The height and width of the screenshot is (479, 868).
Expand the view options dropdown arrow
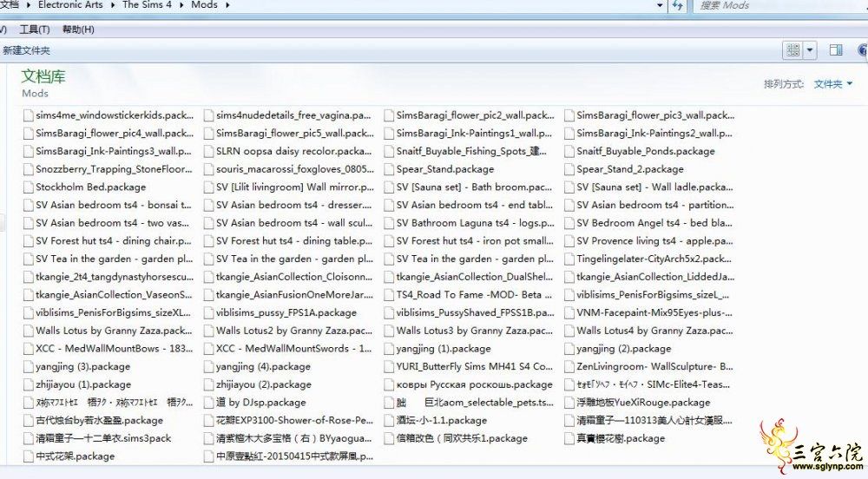click(809, 50)
